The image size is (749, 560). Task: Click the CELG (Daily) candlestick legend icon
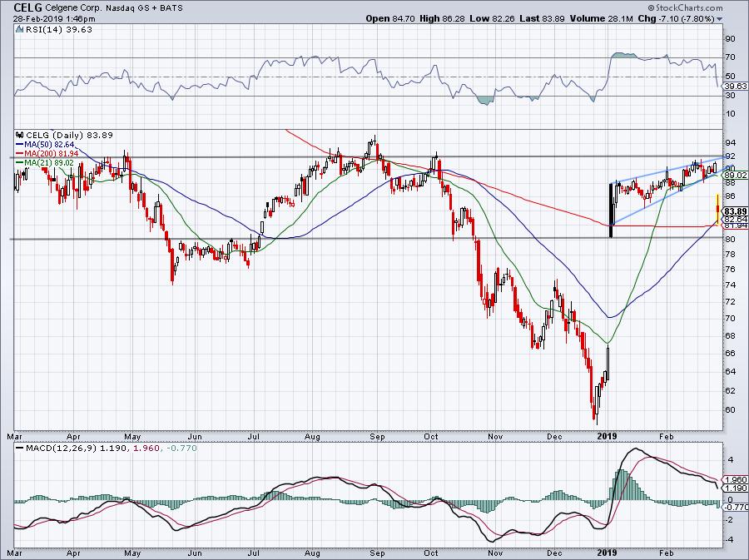tap(20, 135)
